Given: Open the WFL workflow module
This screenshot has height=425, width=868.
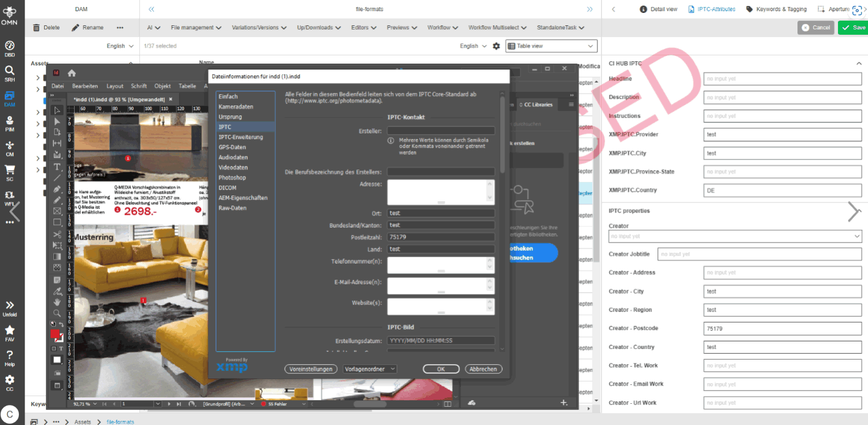Looking at the screenshot, I should (9, 198).
